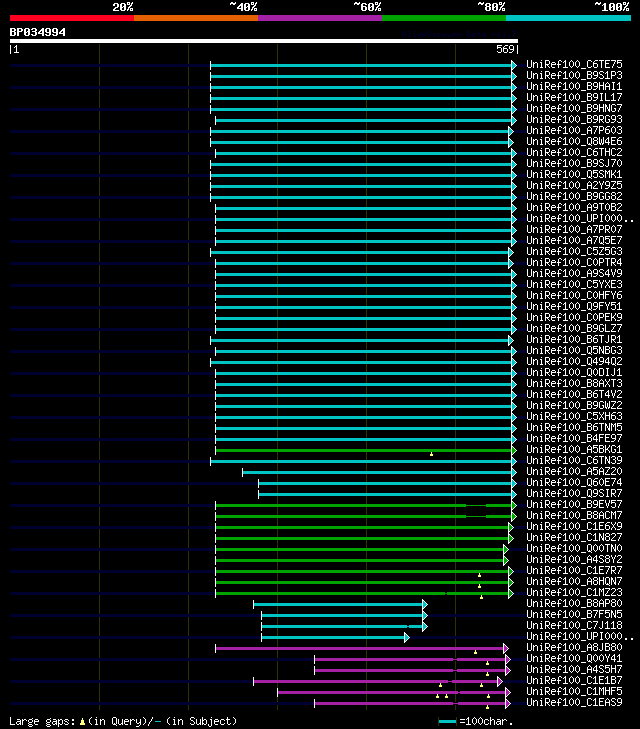Select UniRef100_A2Y9Z5 in the hit list
This screenshot has height=729, width=640.
coord(574,186)
